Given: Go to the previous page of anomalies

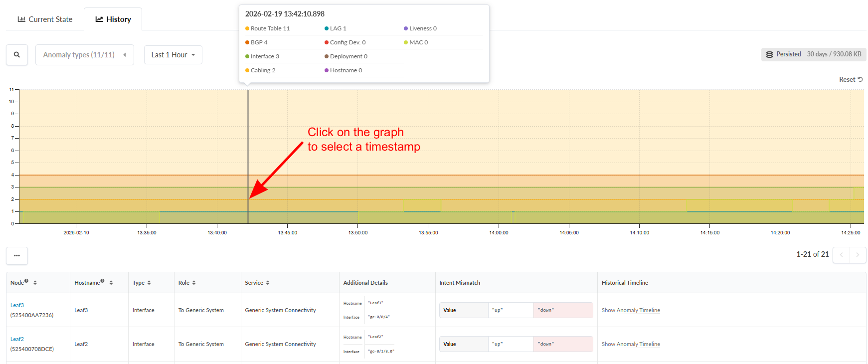Looking at the screenshot, I should [x=841, y=255].
